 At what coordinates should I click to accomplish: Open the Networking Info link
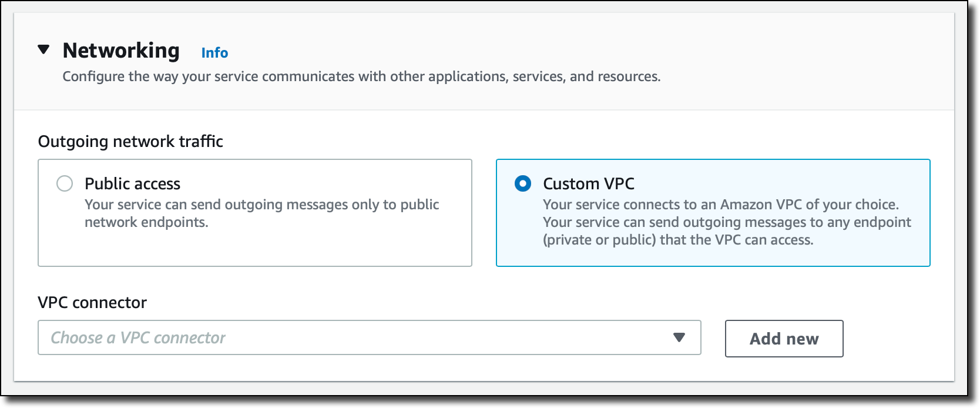tap(214, 53)
